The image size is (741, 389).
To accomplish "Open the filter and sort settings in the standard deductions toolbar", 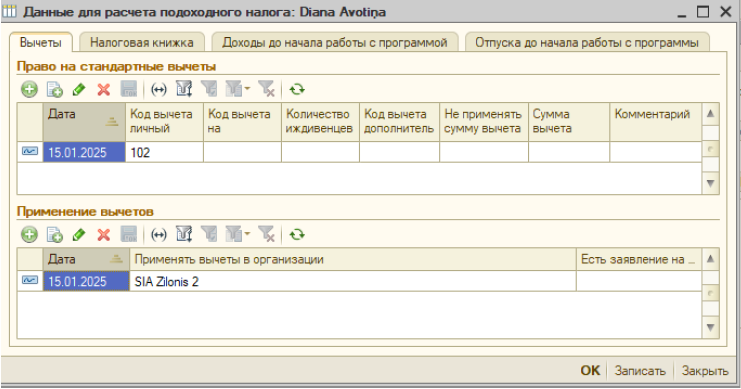I will 184,89.
